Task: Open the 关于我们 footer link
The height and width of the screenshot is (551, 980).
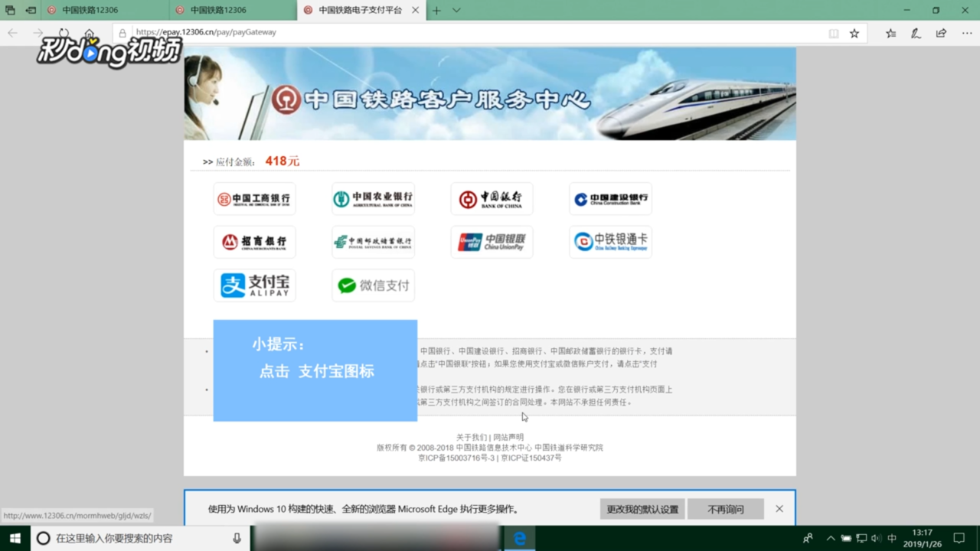Action: point(471,437)
